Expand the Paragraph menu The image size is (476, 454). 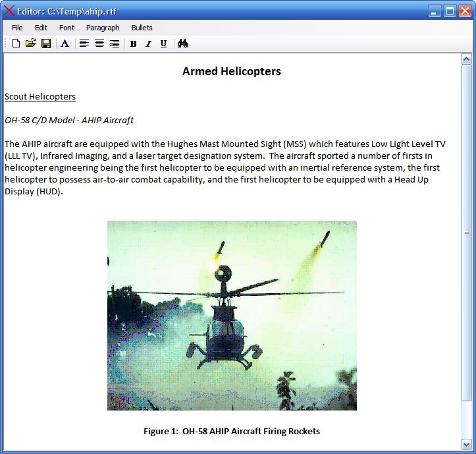pyautogui.click(x=103, y=28)
